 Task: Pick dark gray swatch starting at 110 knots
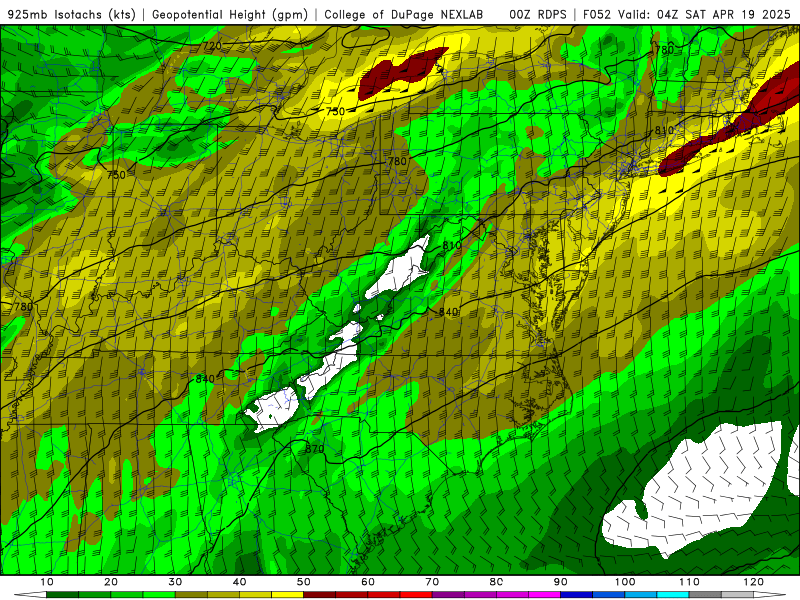[705, 594]
